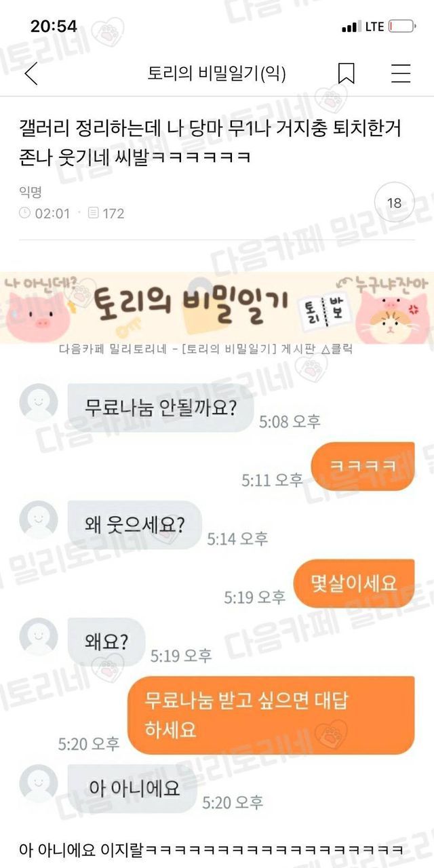The image size is (434, 868).
Task: Tap the comment count circle showing 18
Action: [393, 203]
